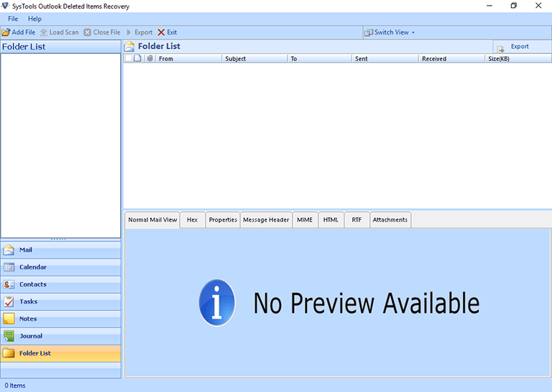Click the Export icon in the Folder List header
This screenshot has width=552, height=392.
click(500, 49)
